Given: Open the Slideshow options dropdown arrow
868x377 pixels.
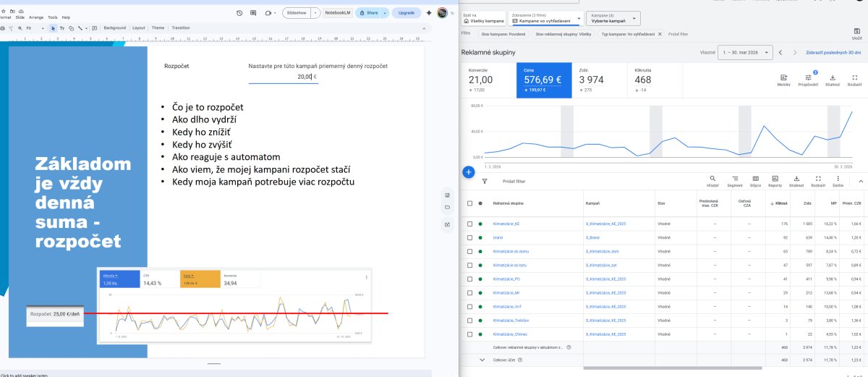Looking at the screenshot, I should point(315,13).
